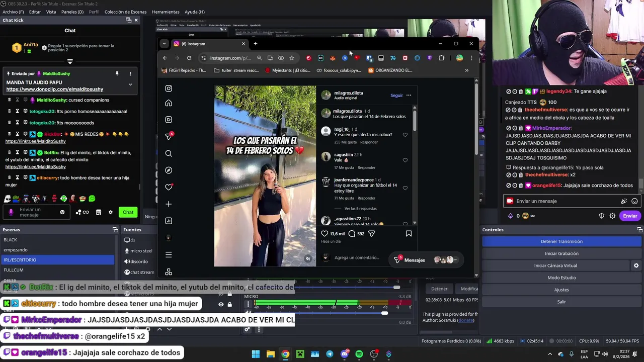Open Archivo menu in OBS

[13, 12]
